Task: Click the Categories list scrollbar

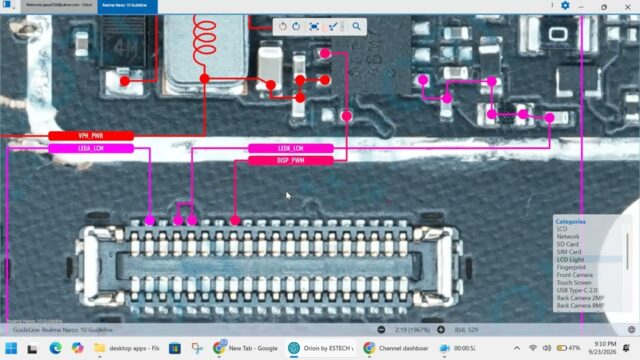Action: 628,251
